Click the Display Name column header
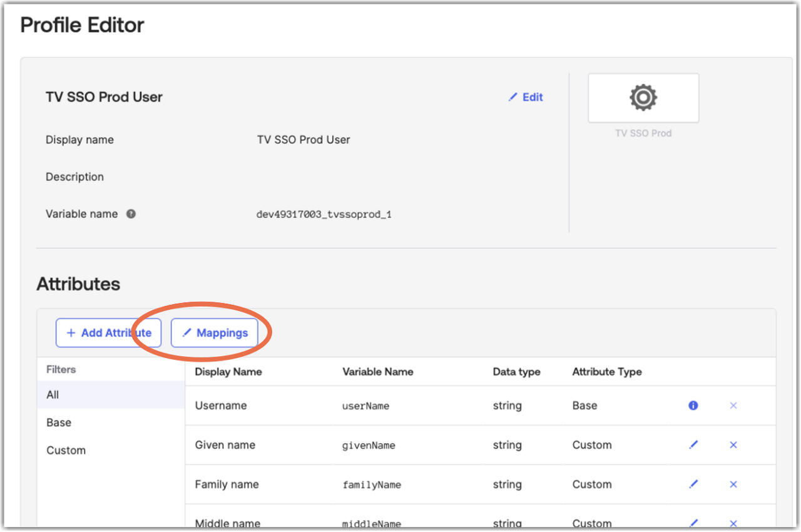Viewport: 801px width, 532px height. tap(228, 372)
